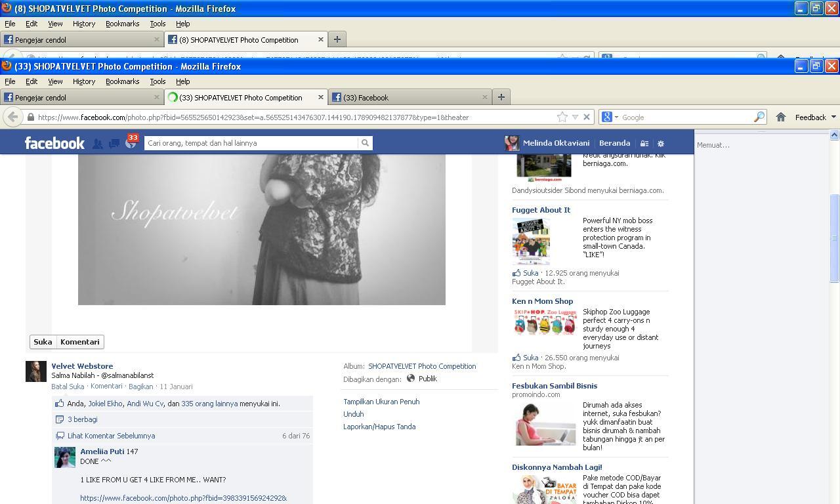Open notifications globe showing 33
Screen dimensions: 840x504
tap(131, 143)
